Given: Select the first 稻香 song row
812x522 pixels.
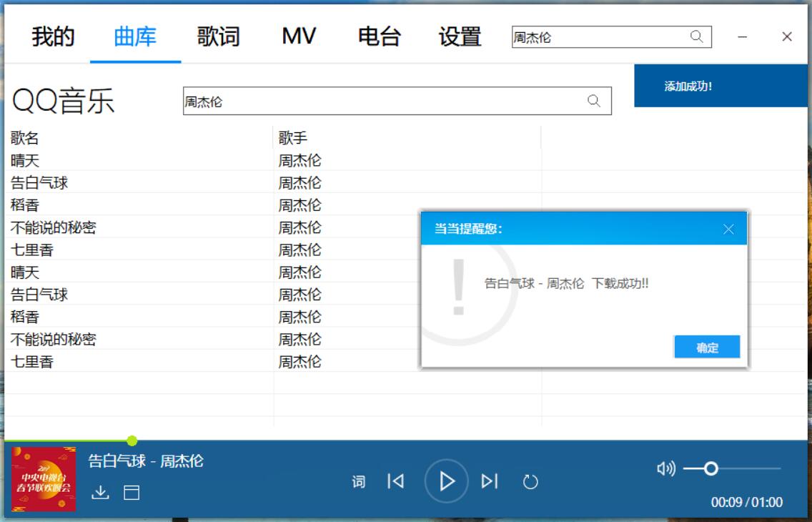Looking at the screenshot, I should (407, 205).
